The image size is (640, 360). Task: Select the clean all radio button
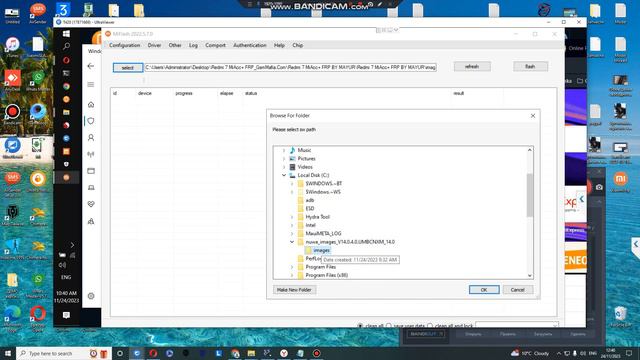coord(360,326)
